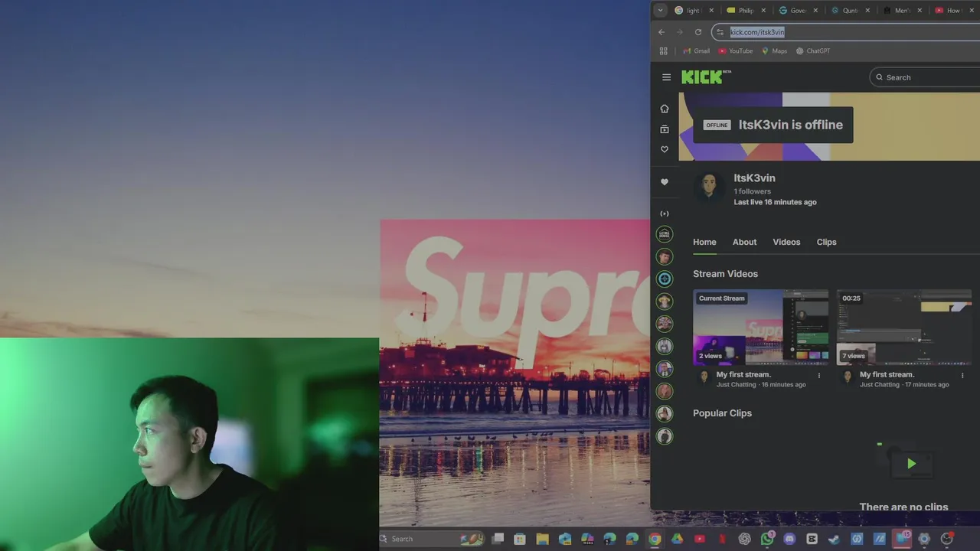Open 'My first stream.' title, 16 minutes ago
The width and height of the screenshot is (980, 551).
[743, 374]
